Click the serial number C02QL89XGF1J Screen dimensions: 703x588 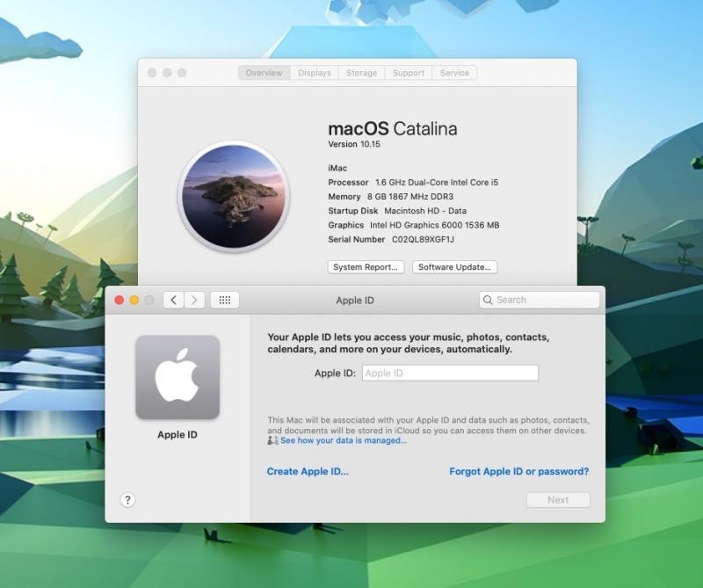coord(424,239)
